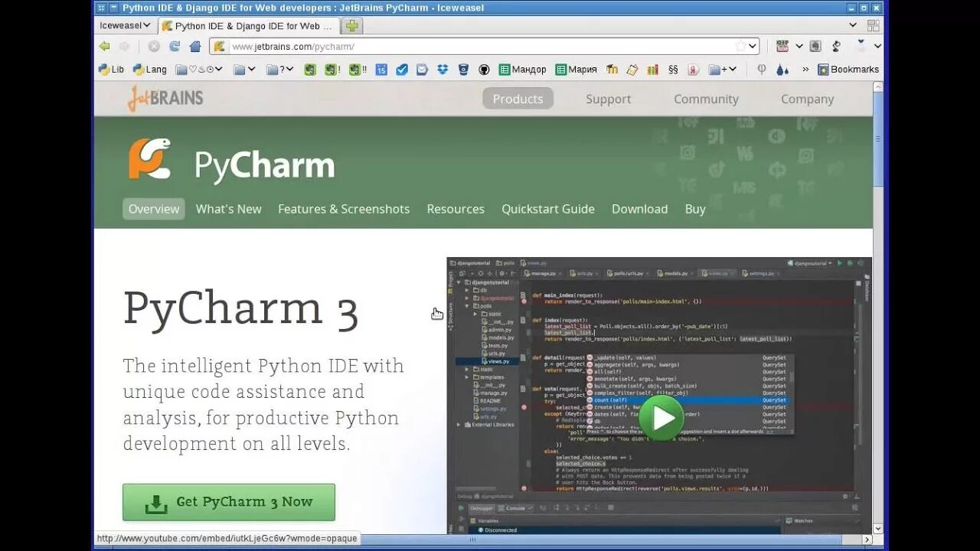Open the GitHub bookmark
The width and height of the screenshot is (980, 551).
[484, 69]
